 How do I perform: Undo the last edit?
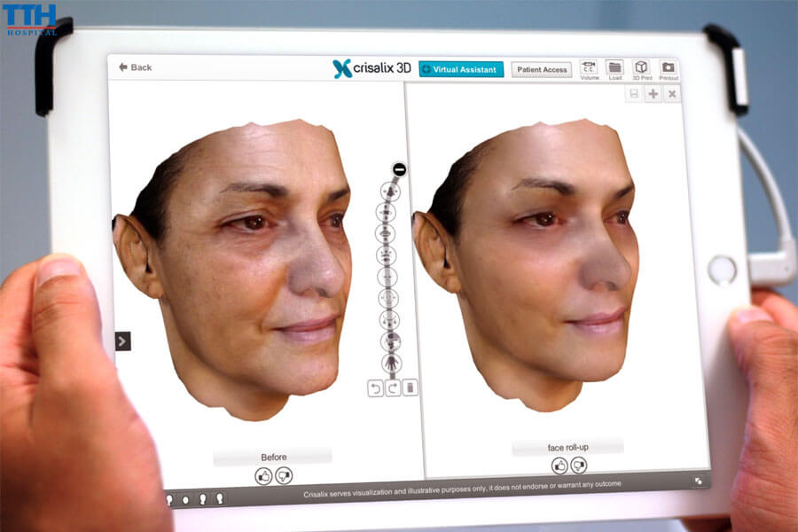coord(376,388)
